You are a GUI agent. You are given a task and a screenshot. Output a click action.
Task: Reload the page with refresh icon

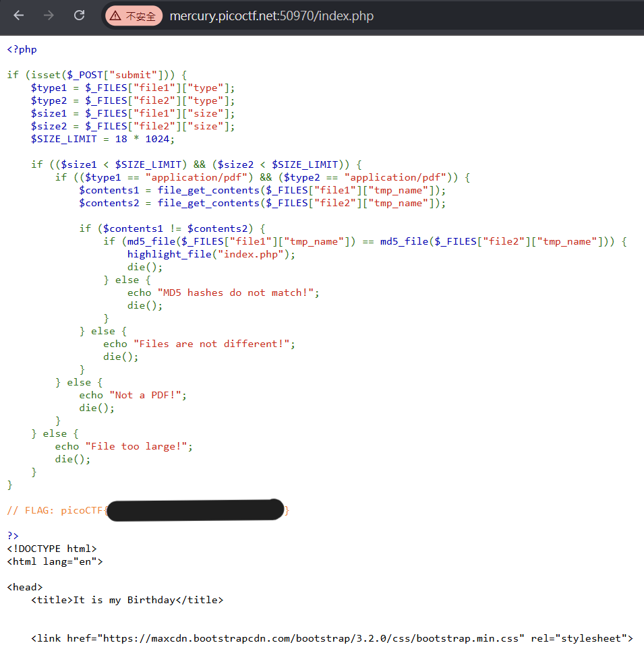[79, 16]
